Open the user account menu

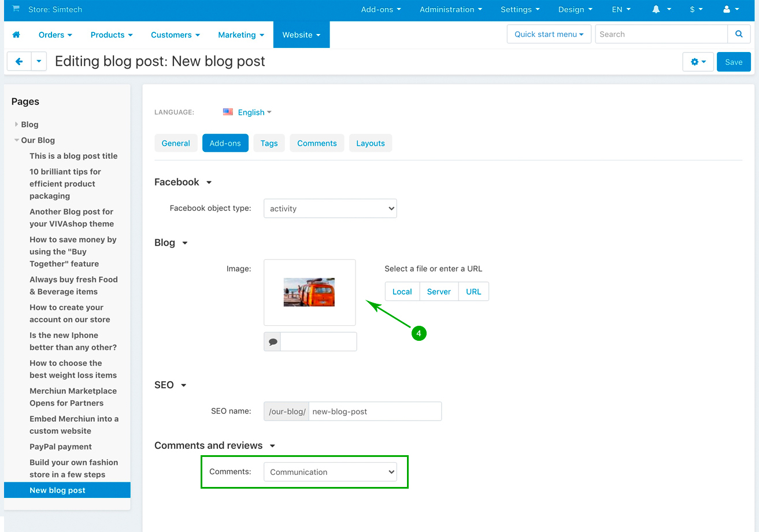[x=731, y=10]
